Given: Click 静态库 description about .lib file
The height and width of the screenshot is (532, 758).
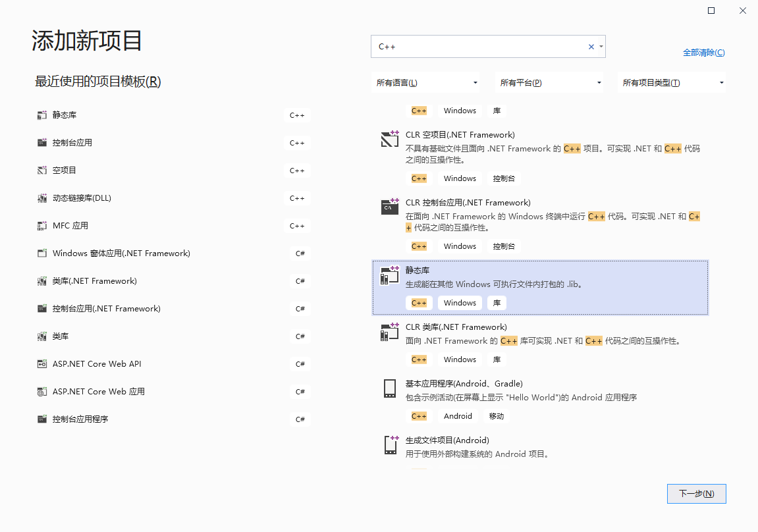Looking at the screenshot, I should point(495,284).
